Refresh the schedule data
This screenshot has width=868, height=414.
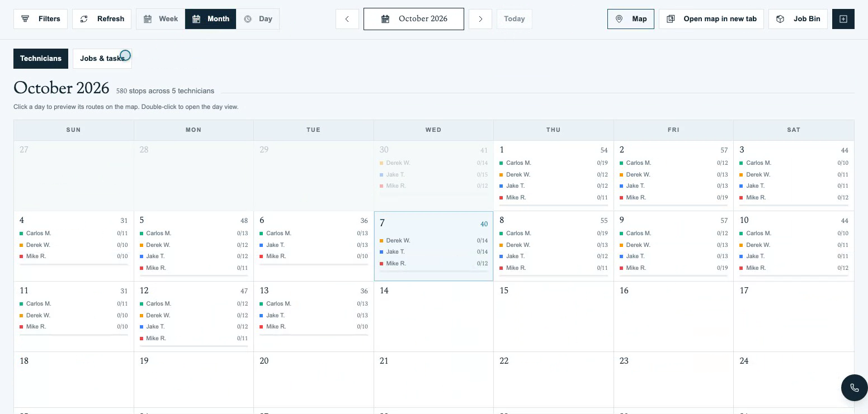[102, 18]
